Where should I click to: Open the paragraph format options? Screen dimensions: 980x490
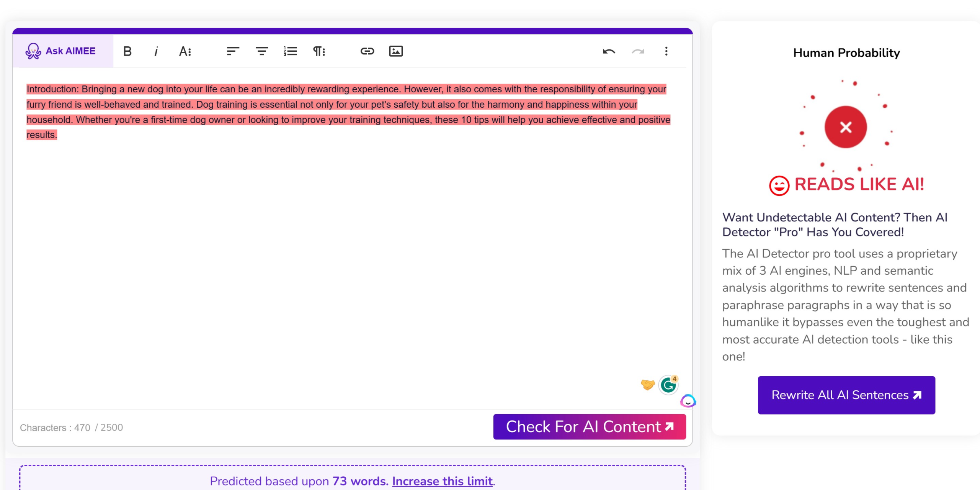[319, 51]
